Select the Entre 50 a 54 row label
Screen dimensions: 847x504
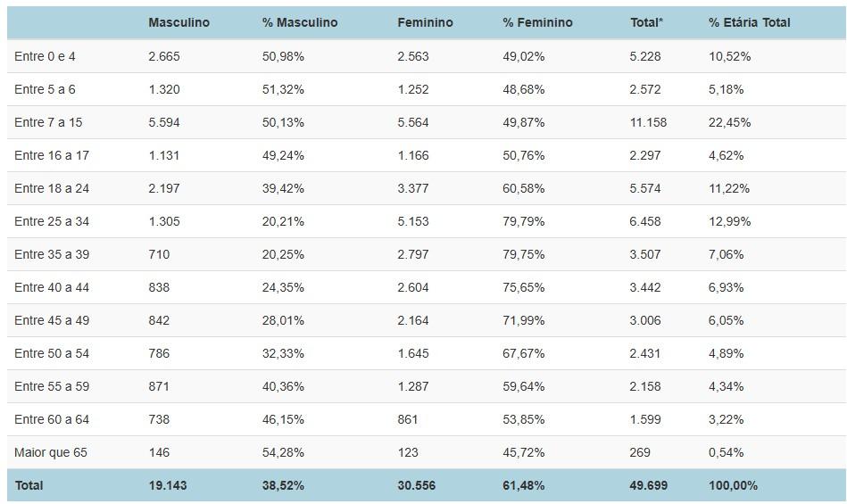pos(52,353)
